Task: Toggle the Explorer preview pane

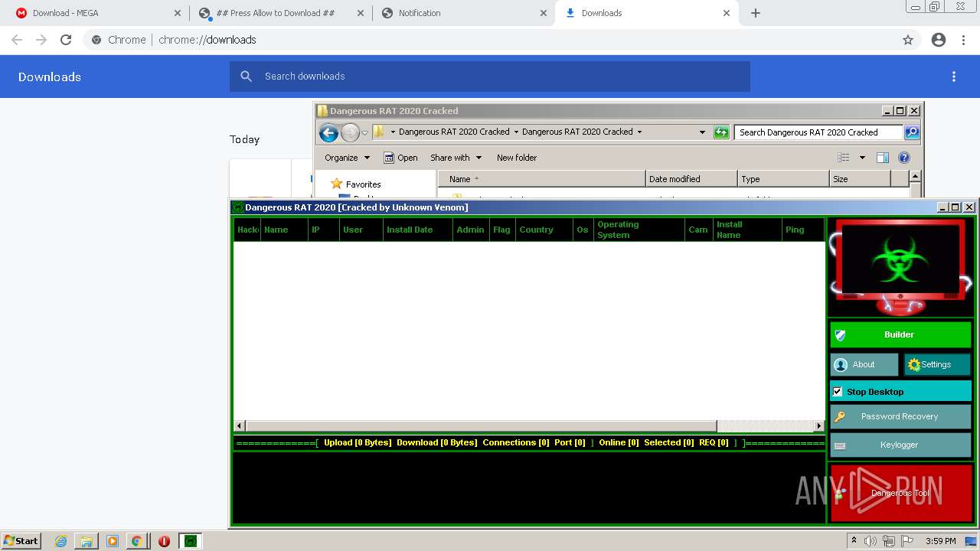Action: pyautogui.click(x=883, y=158)
